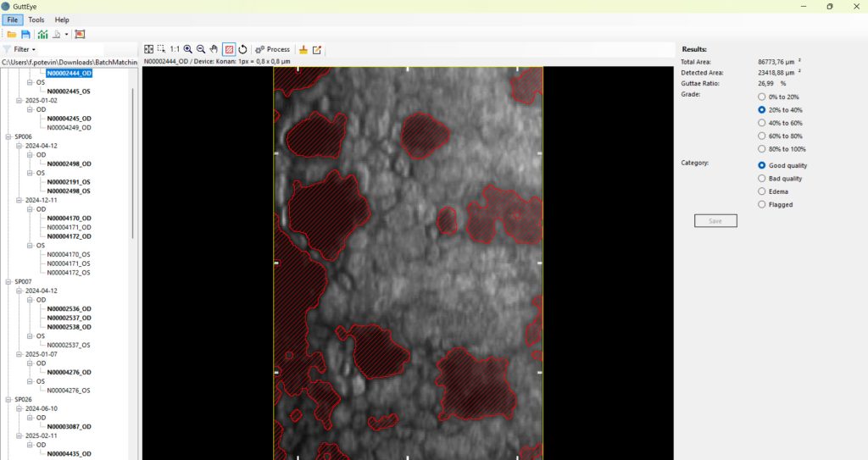Click the open folder icon

(x=11, y=35)
